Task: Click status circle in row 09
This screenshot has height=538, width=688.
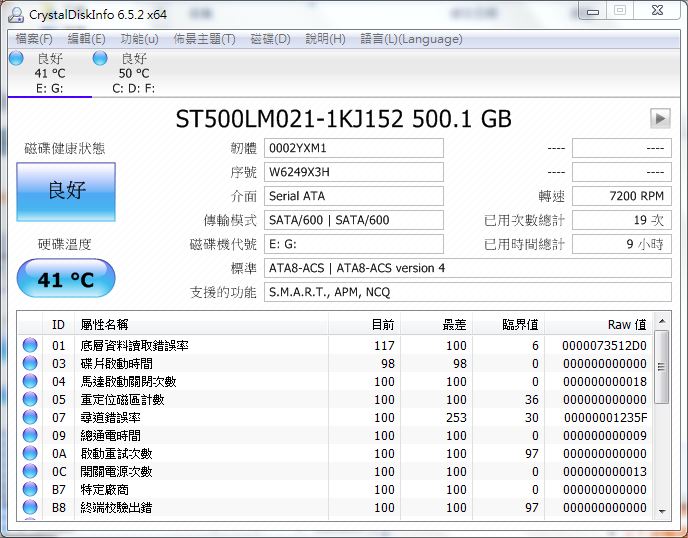Action: click(x=30, y=435)
